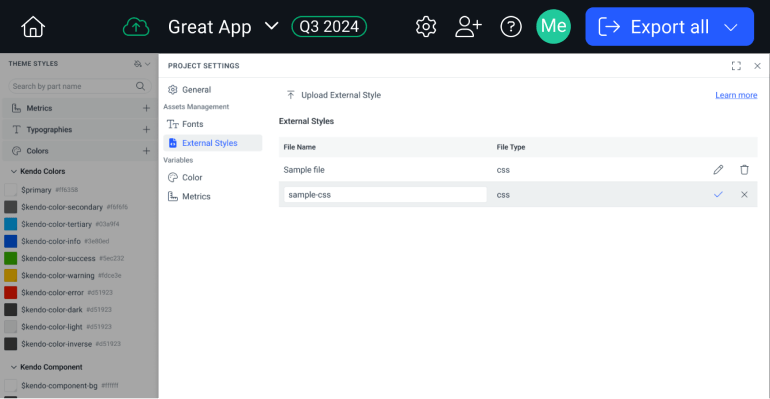
Task: Click the File Name column header
Action: 300,147
